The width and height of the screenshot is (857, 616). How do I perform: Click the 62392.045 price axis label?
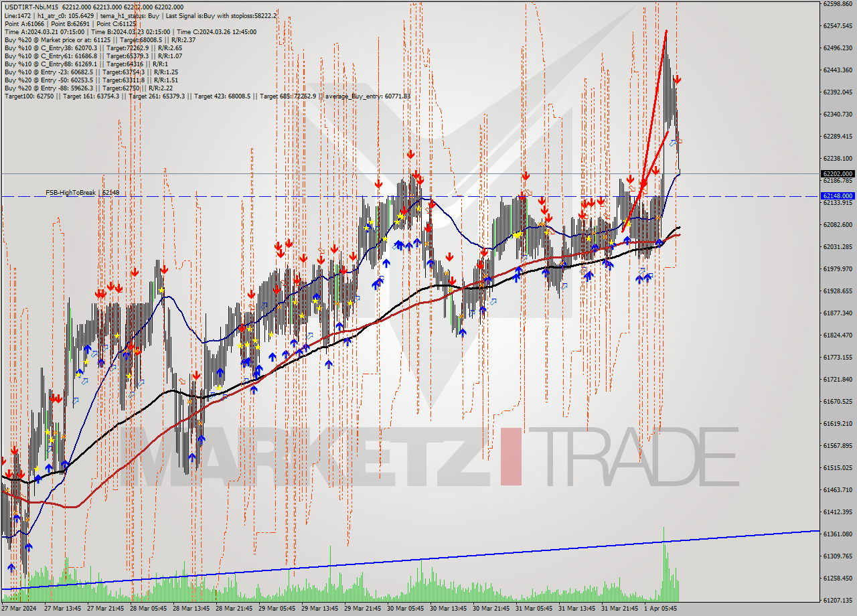coord(837,92)
